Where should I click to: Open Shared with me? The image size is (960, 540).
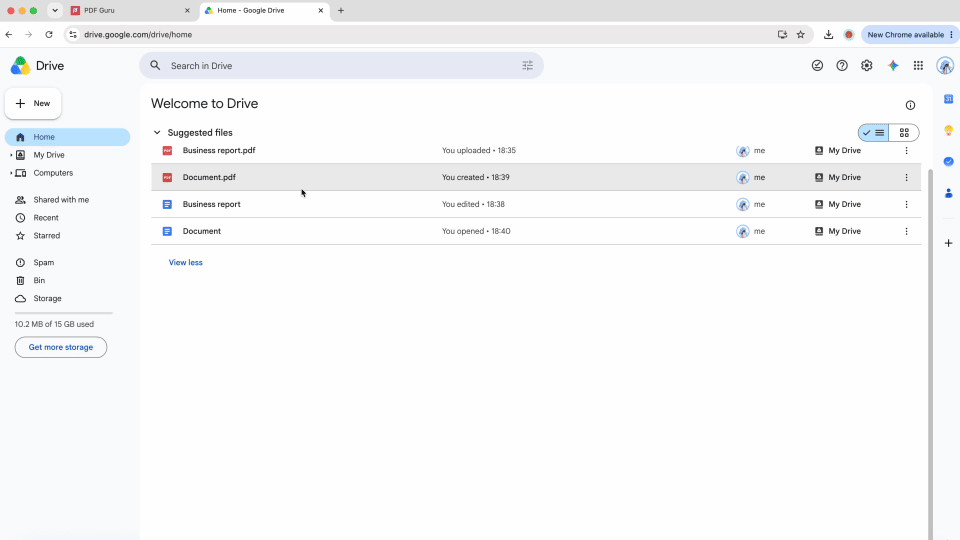61,200
